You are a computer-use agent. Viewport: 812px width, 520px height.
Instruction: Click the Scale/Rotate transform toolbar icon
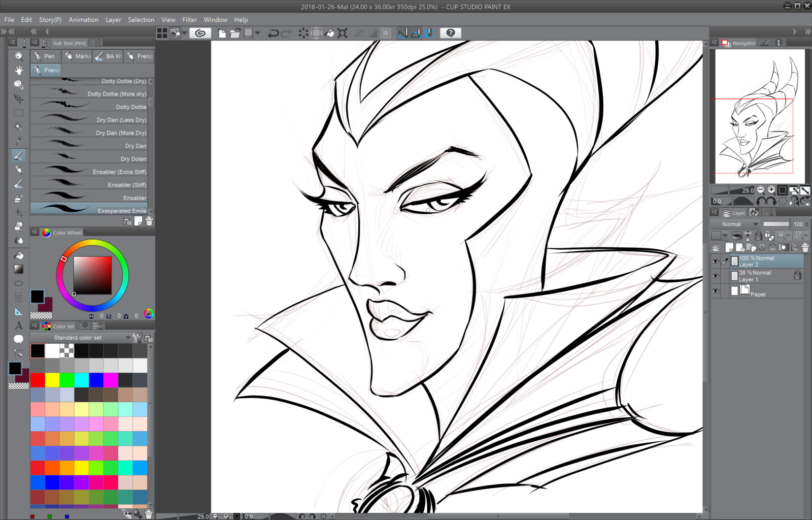coord(343,34)
